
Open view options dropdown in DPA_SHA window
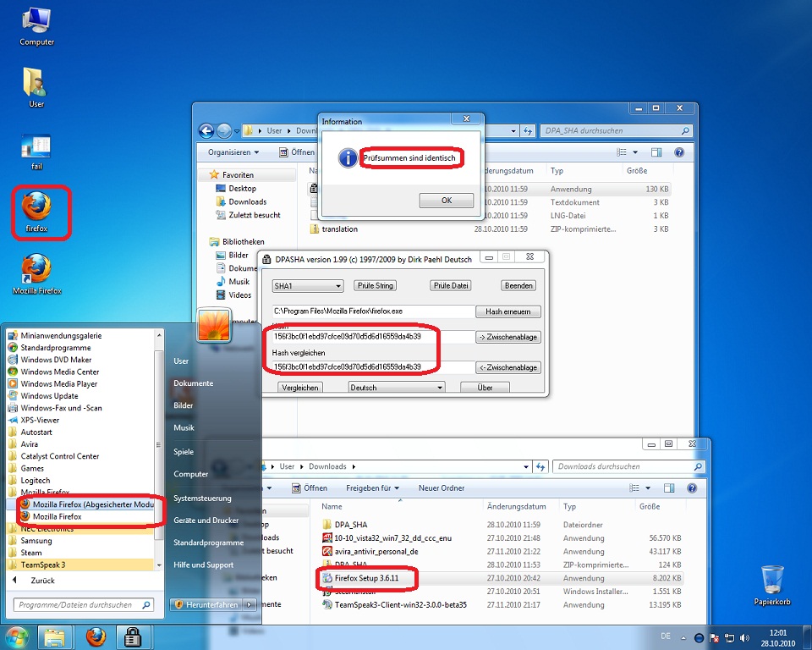(x=635, y=151)
